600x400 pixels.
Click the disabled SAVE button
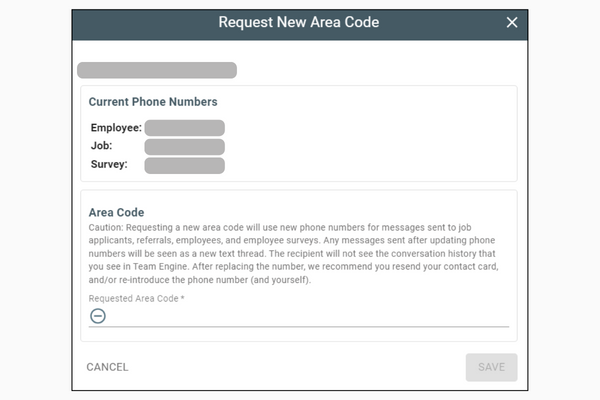point(491,367)
